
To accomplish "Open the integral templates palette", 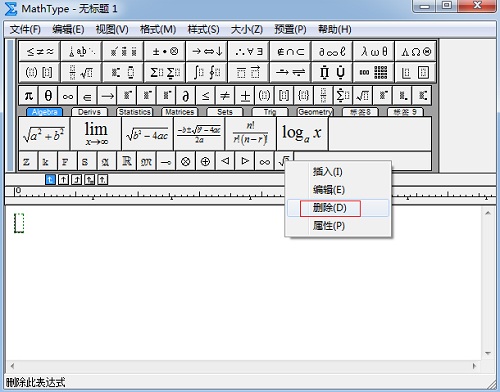I will click(207, 72).
